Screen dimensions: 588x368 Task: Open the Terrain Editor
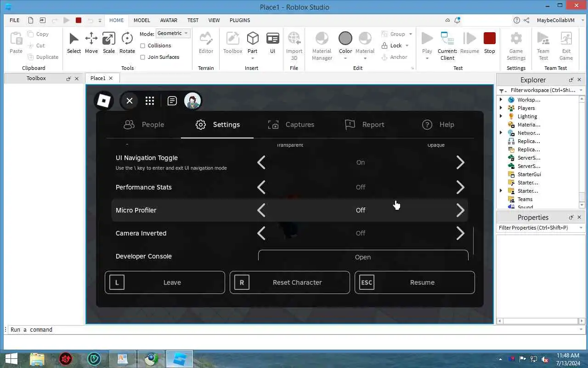tap(206, 43)
